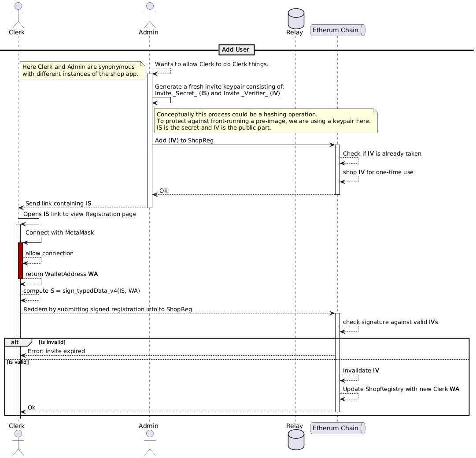476x458 pixels.
Task: Click the bottom Etherum Chain queue box
Action: [338, 428]
